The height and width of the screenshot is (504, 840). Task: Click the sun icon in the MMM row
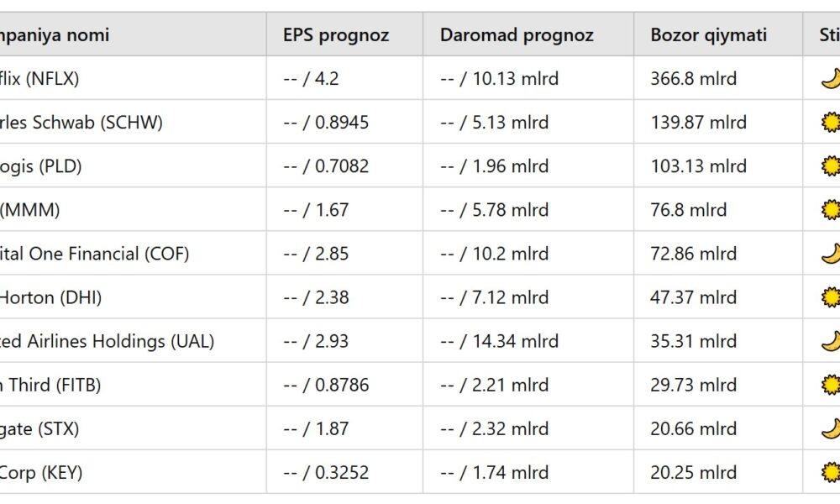coord(830,210)
